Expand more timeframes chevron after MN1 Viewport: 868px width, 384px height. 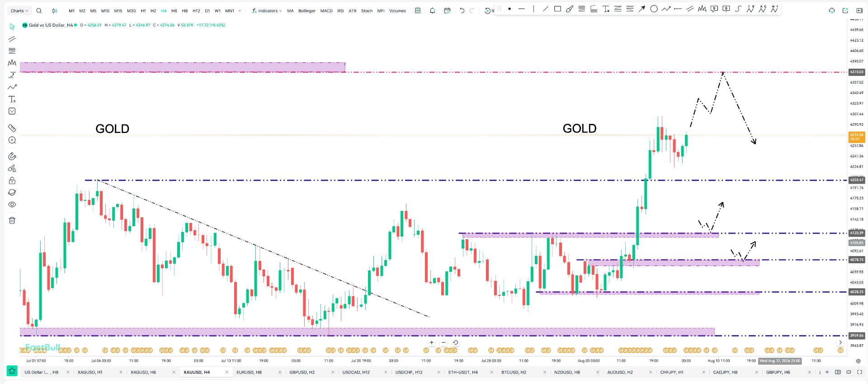click(240, 11)
